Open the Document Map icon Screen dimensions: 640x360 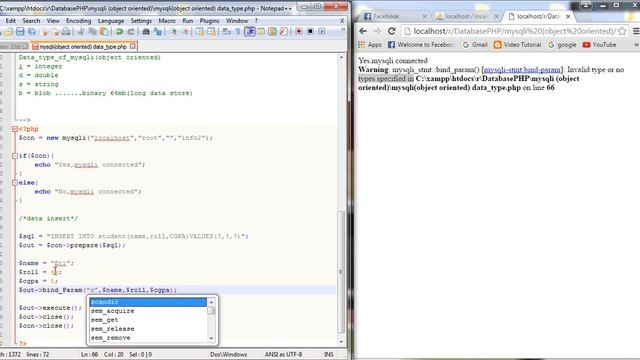(272, 31)
